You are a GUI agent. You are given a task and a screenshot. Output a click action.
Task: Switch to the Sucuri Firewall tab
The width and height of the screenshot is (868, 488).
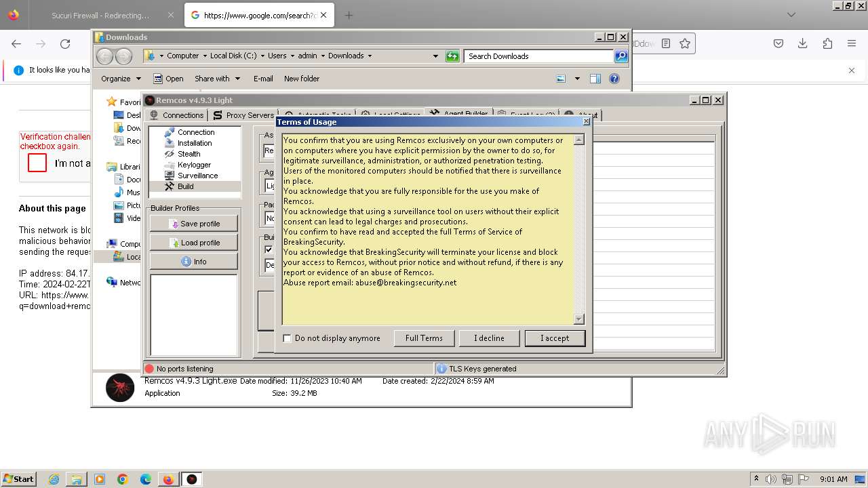(x=100, y=15)
